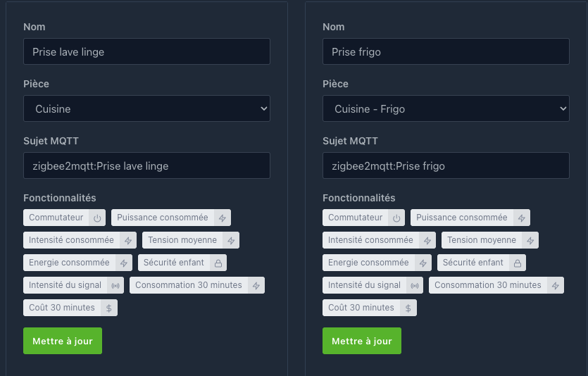Click Tension moyenne label in Prise frigo card
Image resolution: width=588 pixels, height=376 pixels.
(482, 240)
